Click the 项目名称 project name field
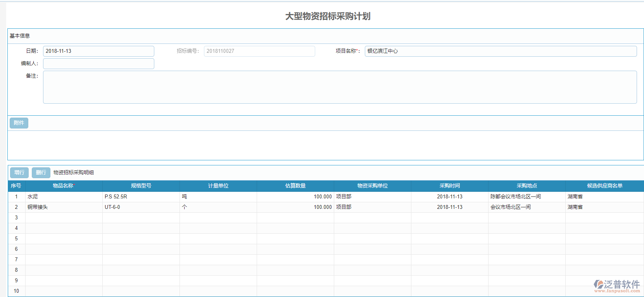 (500, 51)
